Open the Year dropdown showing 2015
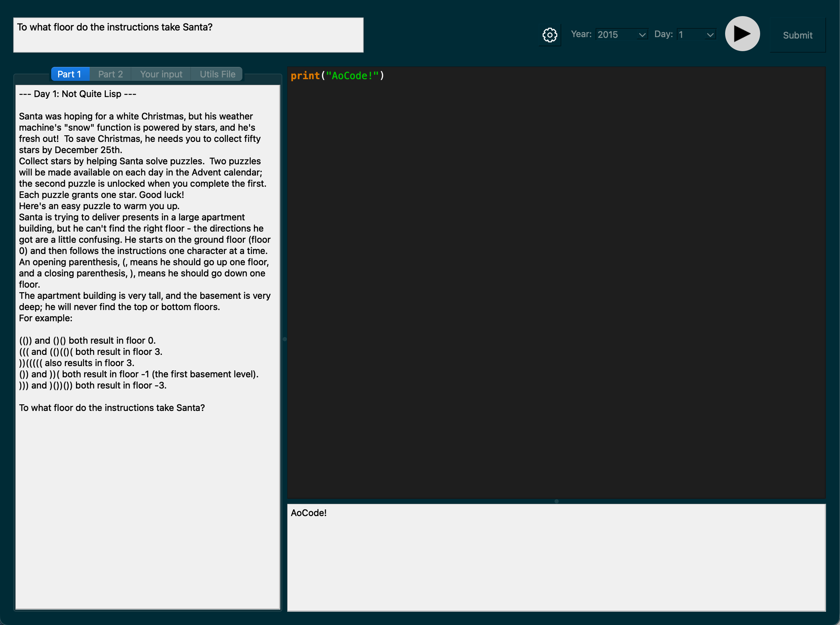Screen dimensions: 840x625 pyautogui.click(x=621, y=34)
